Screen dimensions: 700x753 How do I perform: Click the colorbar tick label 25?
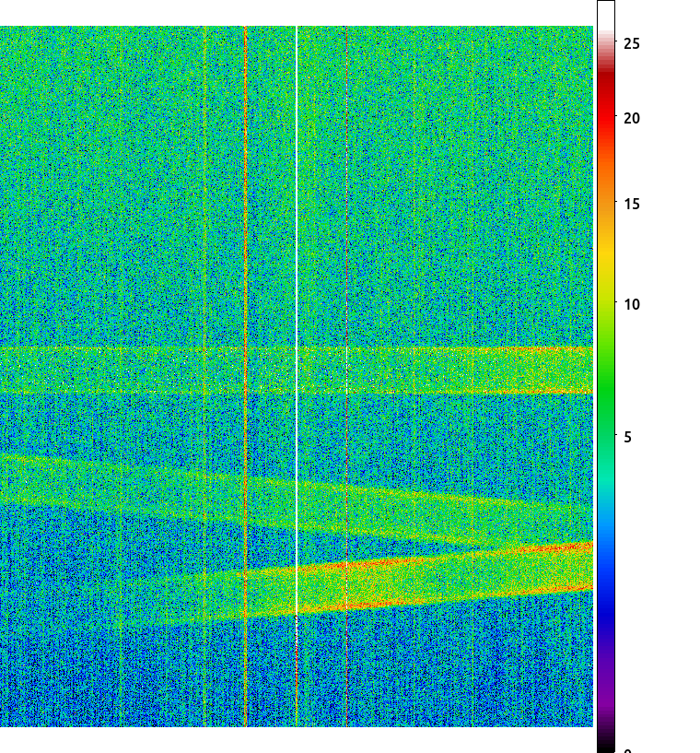pos(632,43)
